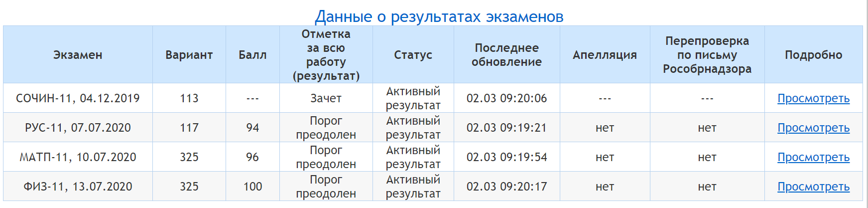This screenshot has height=208, width=868.
Task: Click the page title Данные о результатах экзаменов
Action: coord(439,16)
